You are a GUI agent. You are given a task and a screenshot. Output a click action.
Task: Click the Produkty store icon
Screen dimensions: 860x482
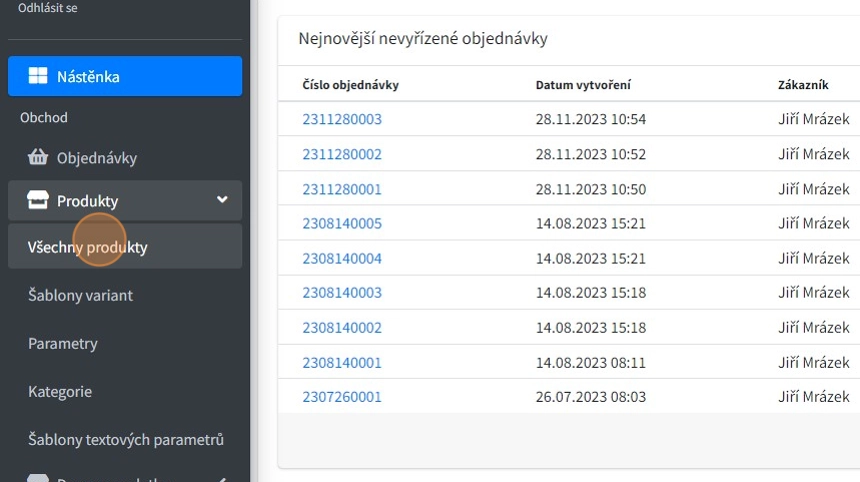[38, 201]
